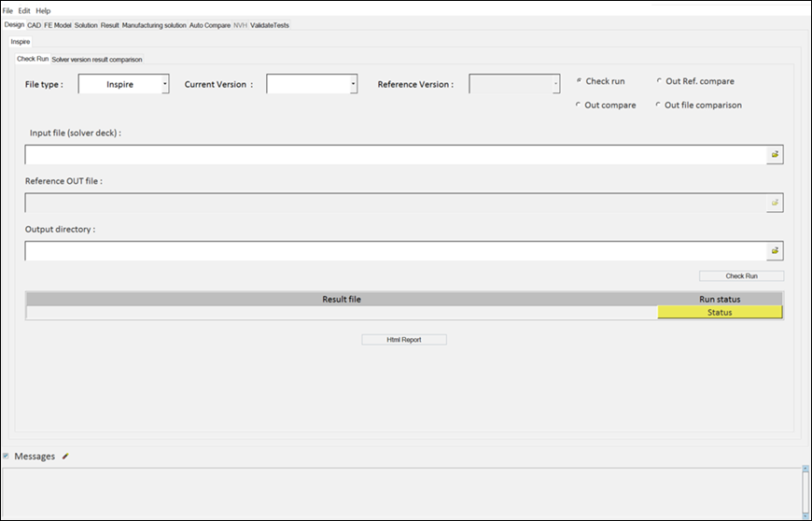Image resolution: width=812 pixels, height=521 pixels.
Task: Switch to the NVH tab
Action: coord(240,25)
